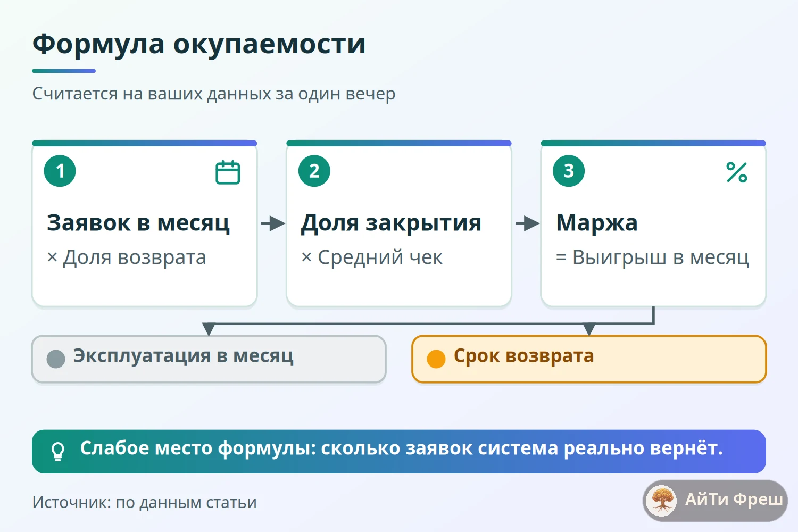The width and height of the screenshot is (798, 532).
Task: Click the numbered circle 3 badge
Action: [569, 171]
